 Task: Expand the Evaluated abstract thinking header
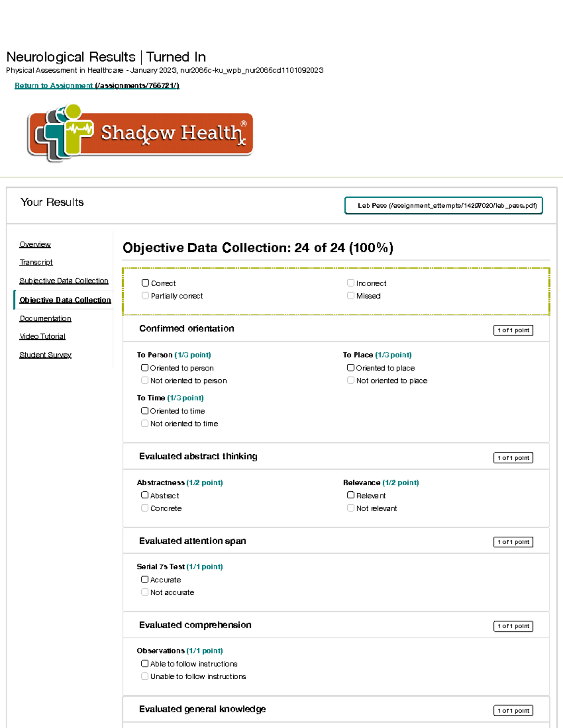[x=198, y=456]
